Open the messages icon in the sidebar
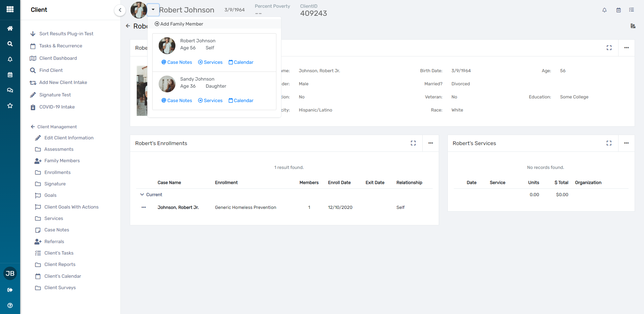 [x=10, y=90]
